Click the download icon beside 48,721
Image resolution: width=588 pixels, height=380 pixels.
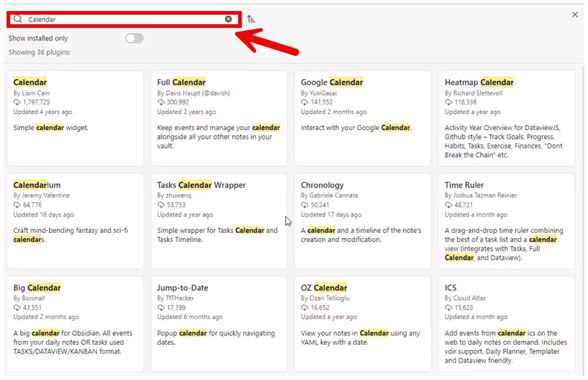coord(448,205)
